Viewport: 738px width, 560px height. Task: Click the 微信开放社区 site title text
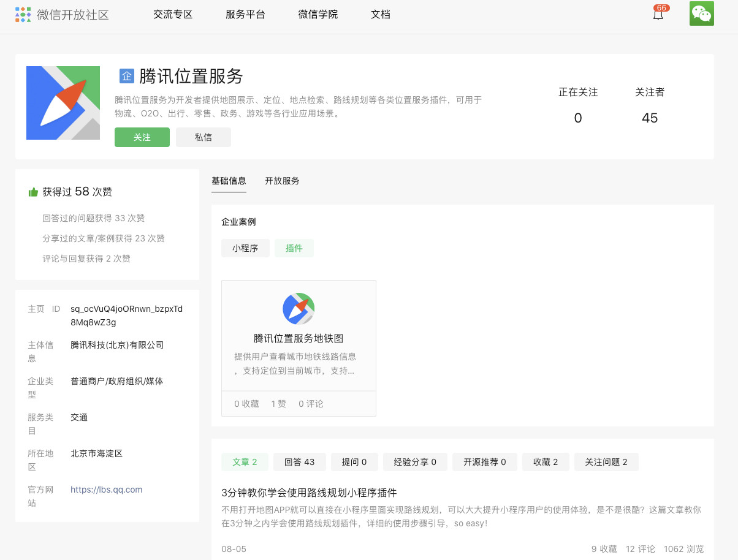(73, 15)
